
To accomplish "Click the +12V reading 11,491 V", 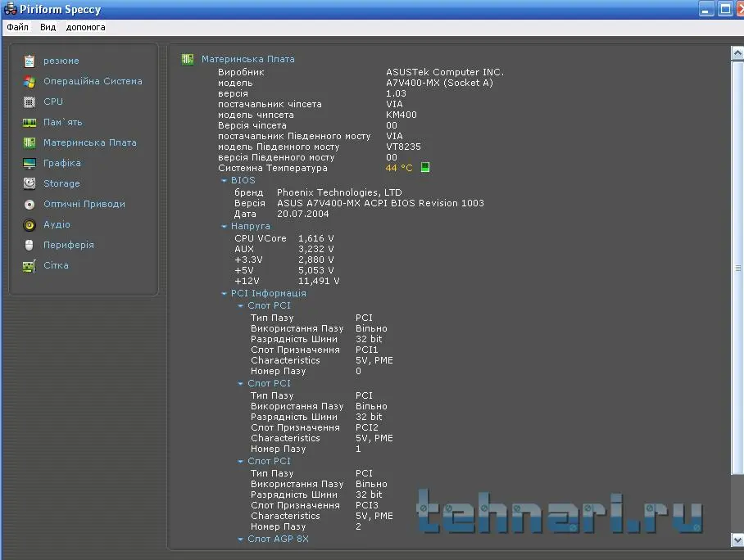I will pos(319,281).
